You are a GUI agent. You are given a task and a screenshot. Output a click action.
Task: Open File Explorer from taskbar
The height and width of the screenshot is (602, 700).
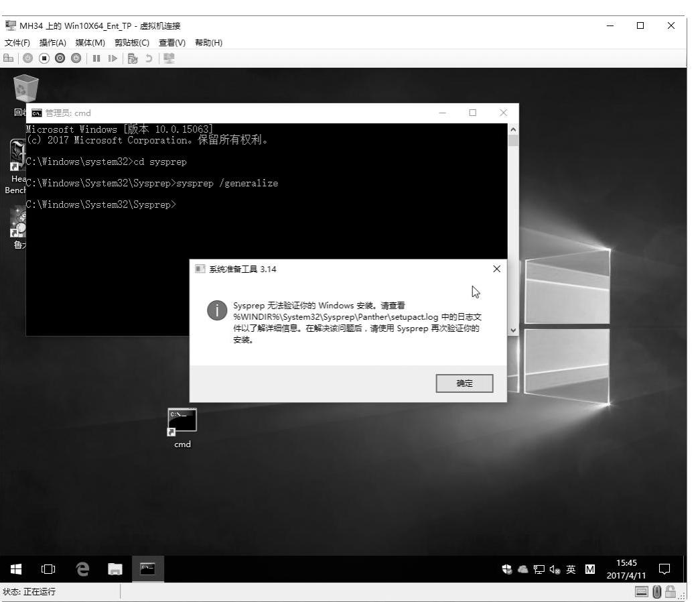[x=115, y=569]
